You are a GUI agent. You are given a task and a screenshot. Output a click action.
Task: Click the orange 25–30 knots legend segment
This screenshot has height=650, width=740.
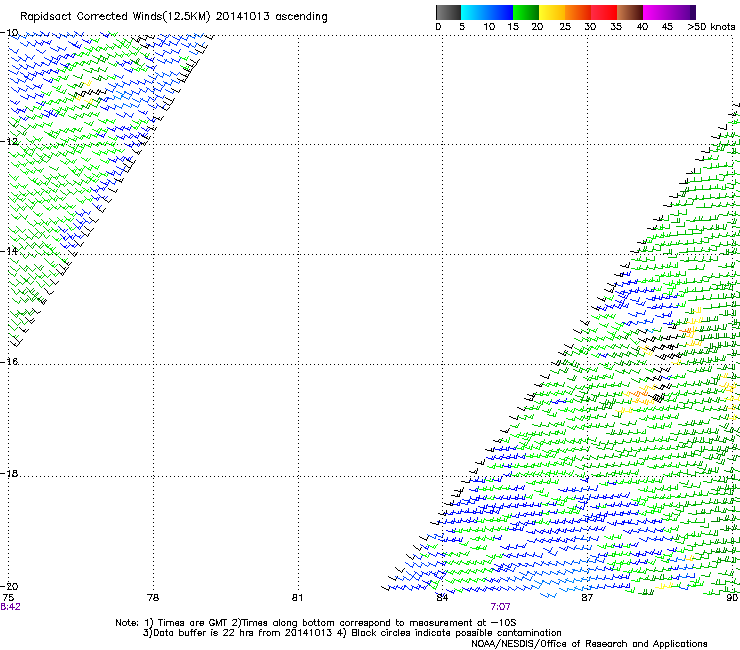[578, 12]
